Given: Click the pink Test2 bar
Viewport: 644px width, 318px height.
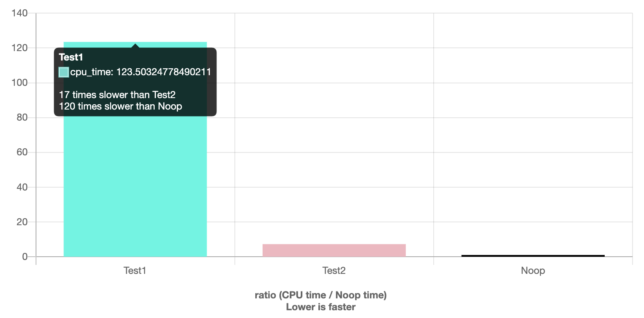Looking at the screenshot, I should pos(334,250).
